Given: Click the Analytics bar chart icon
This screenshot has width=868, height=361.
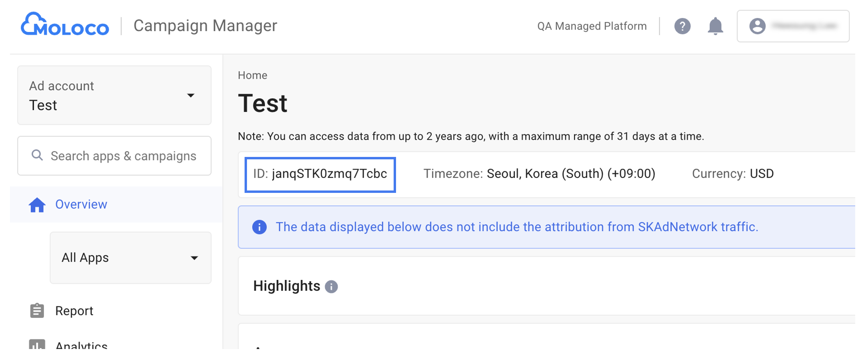Looking at the screenshot, I should click(37, 344).
